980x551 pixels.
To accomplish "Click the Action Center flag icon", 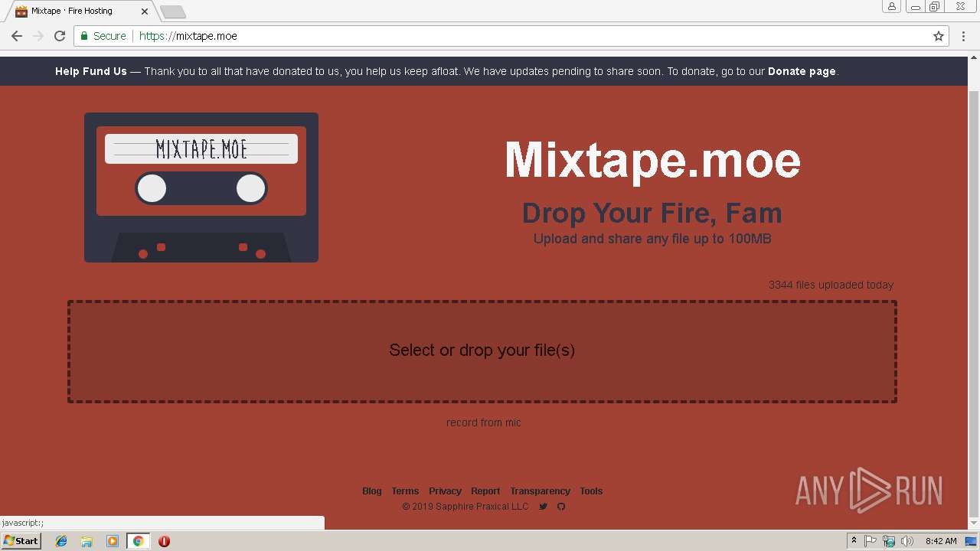I will tap(871, 541).
